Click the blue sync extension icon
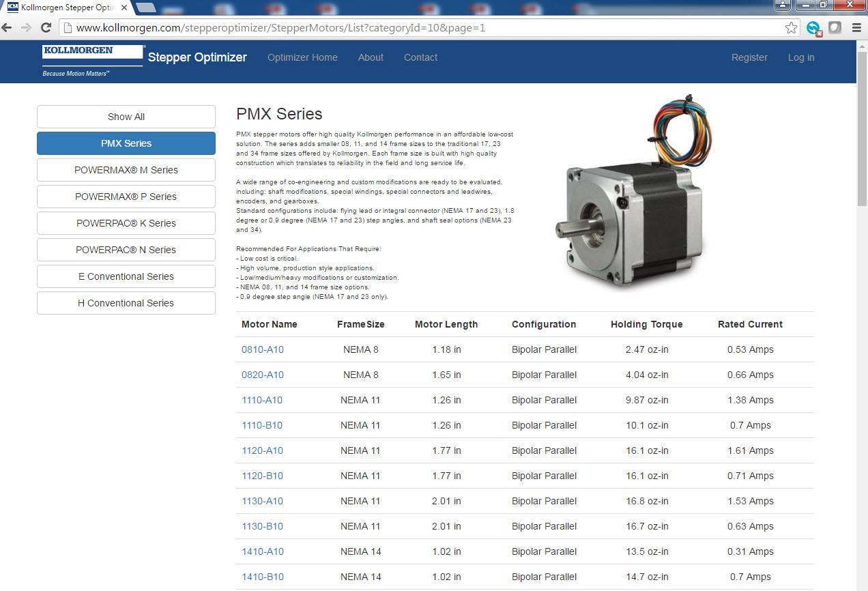The width and height of the screenshot is (868, 591). click(x=813, y=28)
